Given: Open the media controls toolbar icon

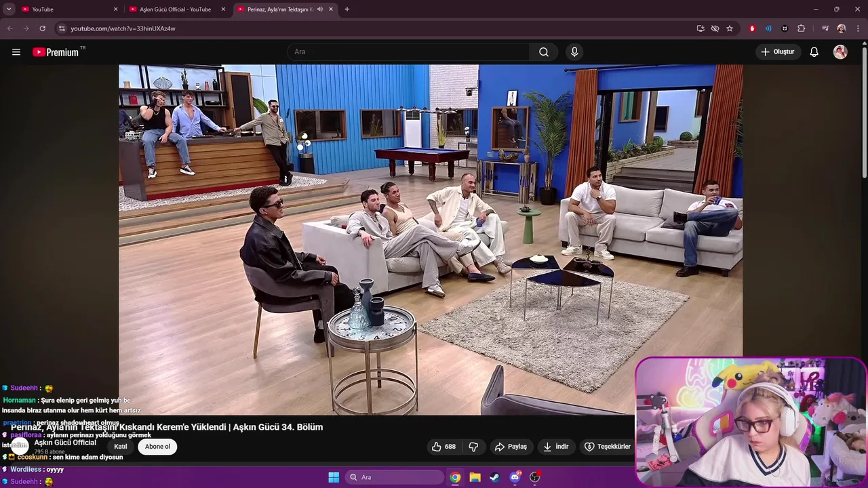Looking at the screenshot, I should point(825,28).
